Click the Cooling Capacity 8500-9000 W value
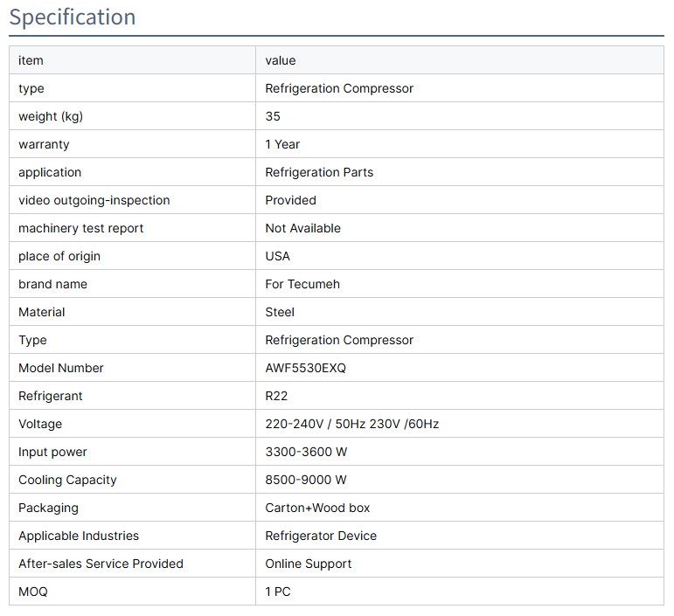Viewport: 674px width, 616px height. pyautogui.click(x=305, y=480)
